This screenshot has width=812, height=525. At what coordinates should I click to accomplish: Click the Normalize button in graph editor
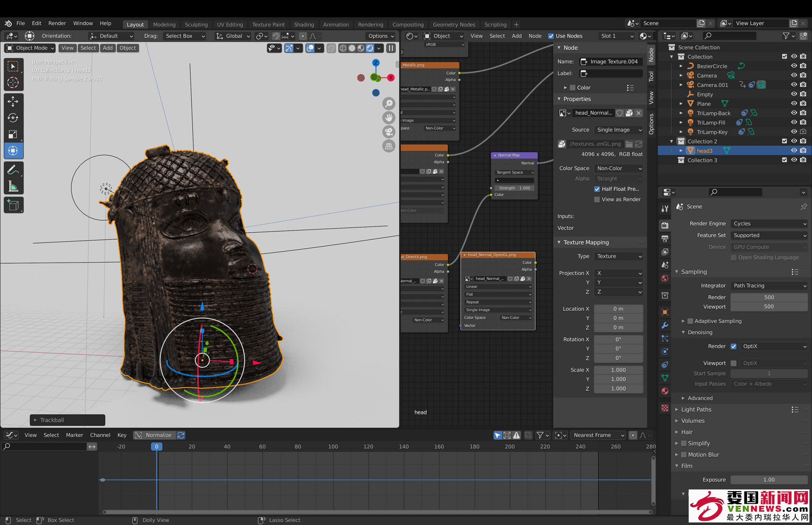click(x=154, y=435)
